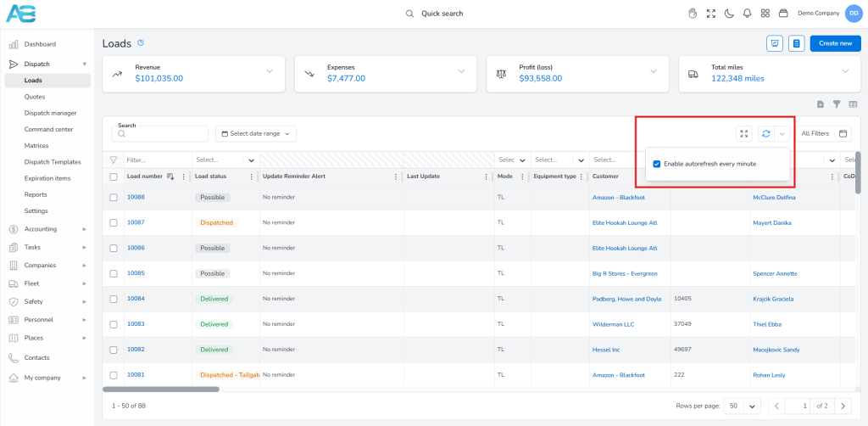Open refresh options dropdown arrow

point(782,133)
